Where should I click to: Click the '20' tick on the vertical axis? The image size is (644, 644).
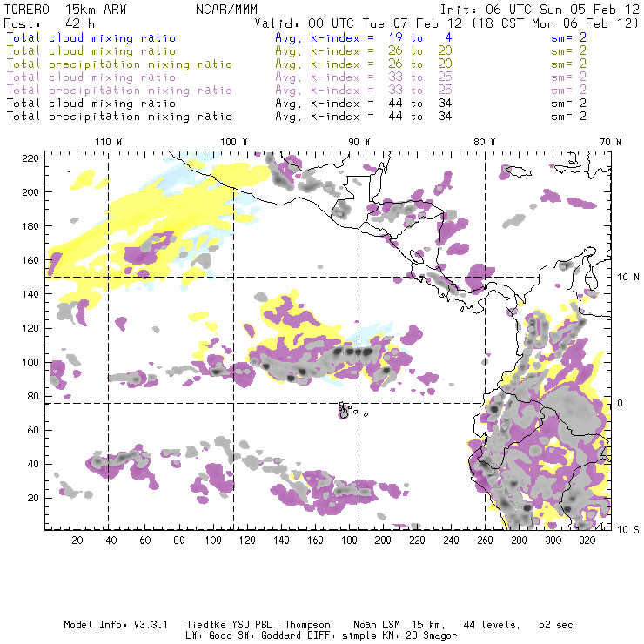pyautogui.click(x=33, y=498)
